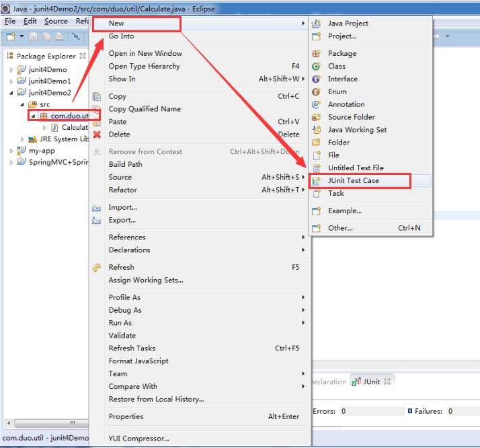The image size is (480, 448).
Task: Click the Folder icon in New submenu
Action: pyautogui.click(x=316, y=143)
